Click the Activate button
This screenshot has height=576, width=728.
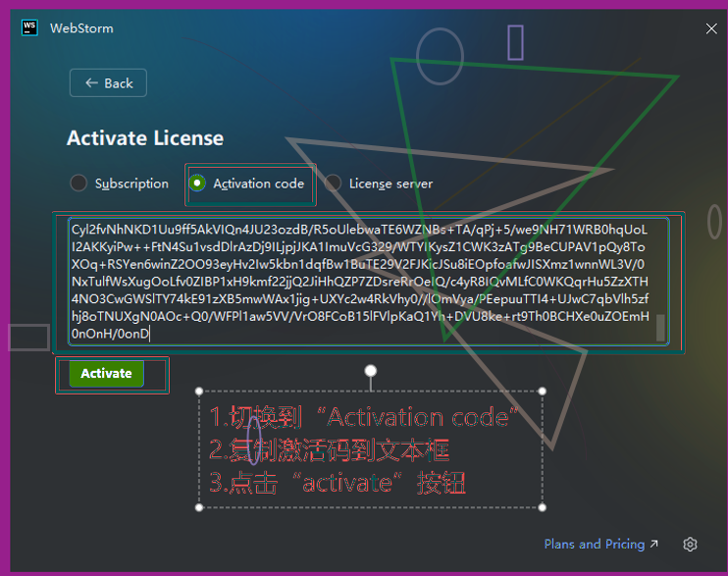pyautogui.click(x=106, y=374)
